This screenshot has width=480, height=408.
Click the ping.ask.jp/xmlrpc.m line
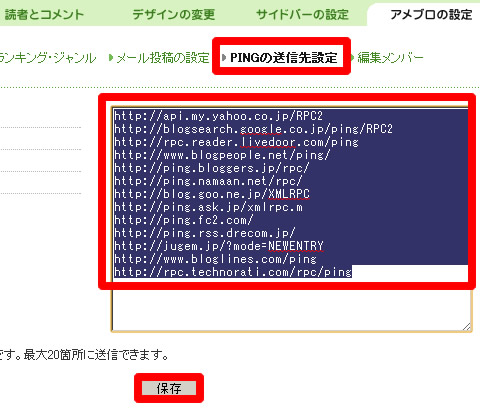[x=208, y=207]
